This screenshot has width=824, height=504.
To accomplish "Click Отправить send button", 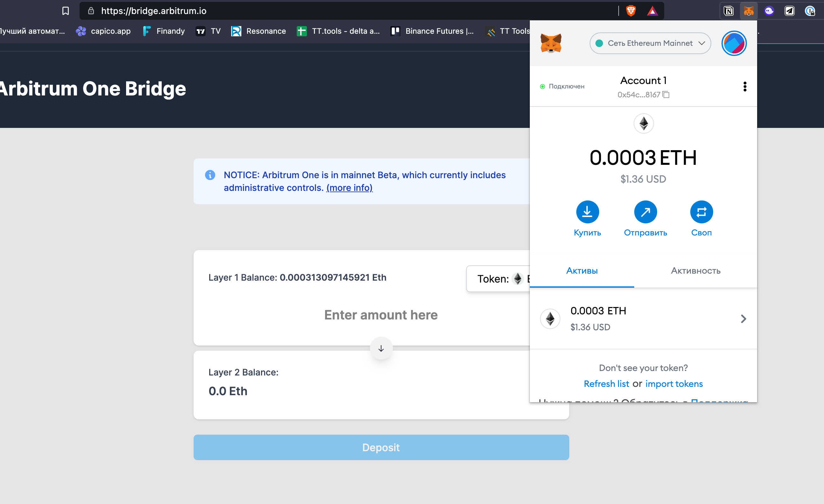I will point(645,219).
